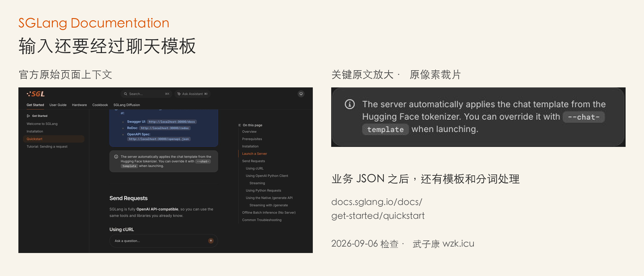Open the OpenAPI Spec openapi.json link
This screenshot has width=644, height=276.
click(159, 139)
